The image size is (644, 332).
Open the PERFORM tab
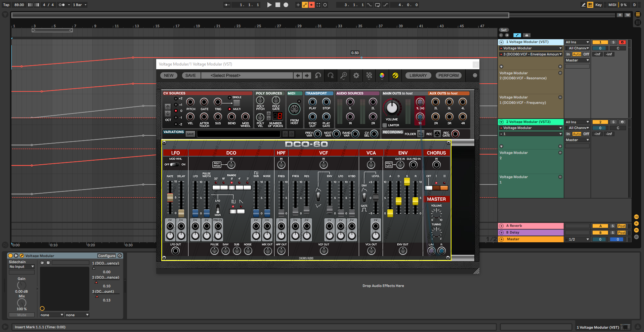[448, 76]
